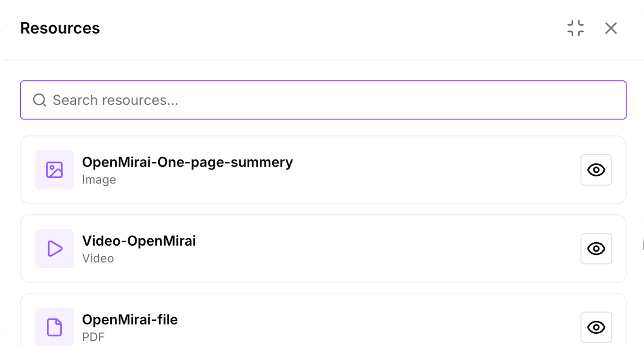Show OpenMirai-file using its eye button
The height and width of the screenshot is (346, 644).
click(596, 328)
